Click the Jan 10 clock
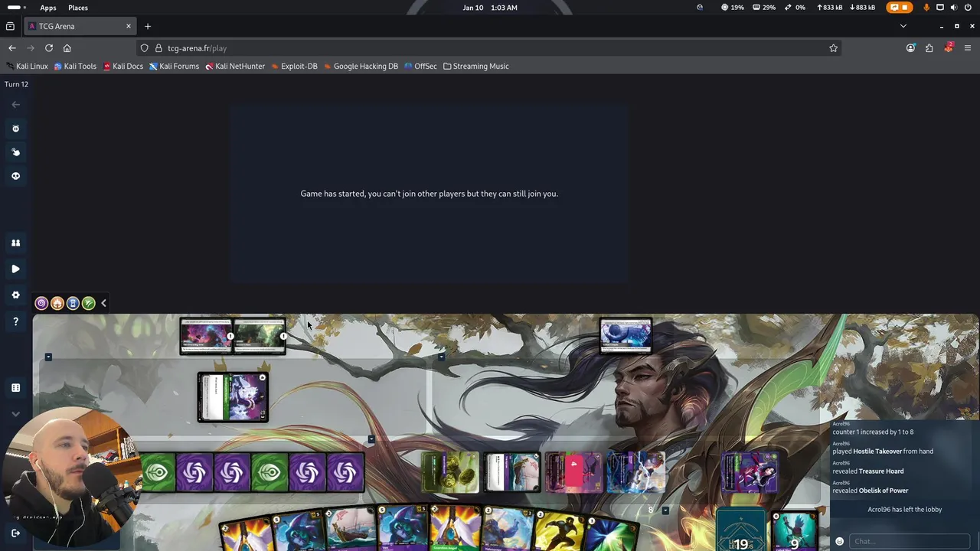The width and height of the screenshot is (980, 551). coord(490,8)
